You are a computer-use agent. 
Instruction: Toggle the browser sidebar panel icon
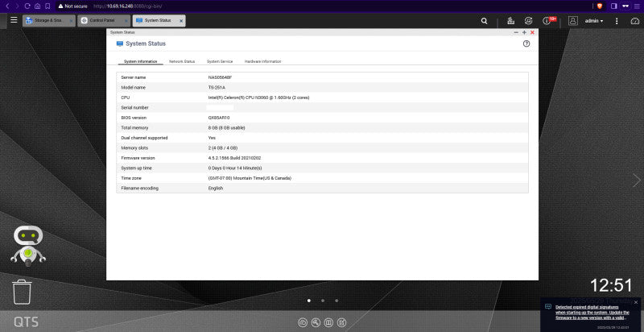(614, 6)
